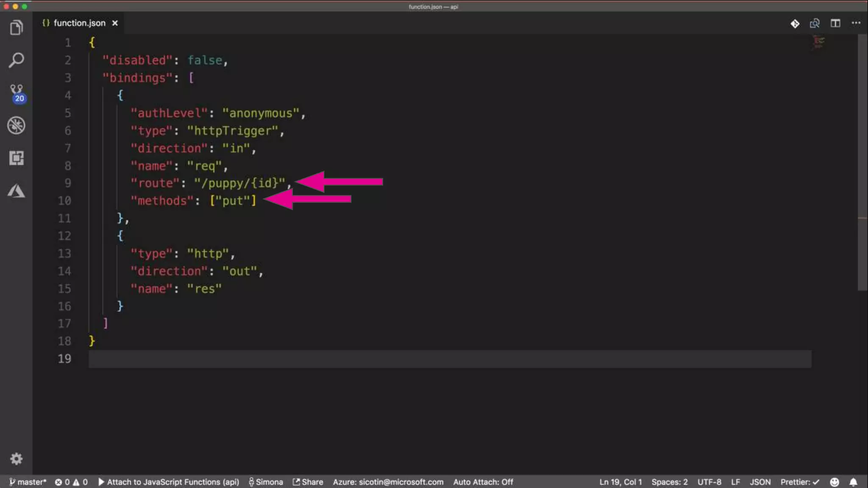Open the Azure view icon
The image size is (868, 488).
pyautogui.click(x=16, y=191)
